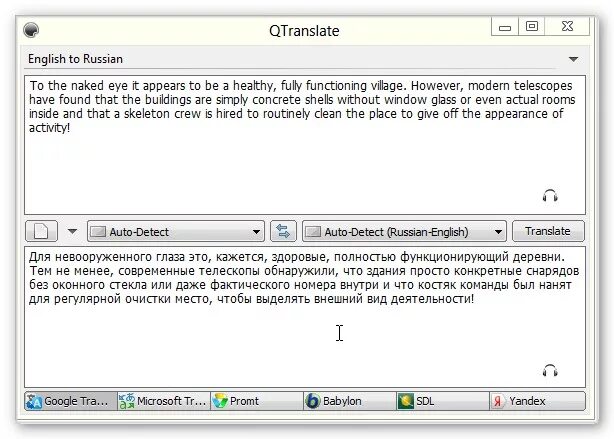Click the Translate button
Viewport: 614px width, 439px height.
[x=548, y=231]
